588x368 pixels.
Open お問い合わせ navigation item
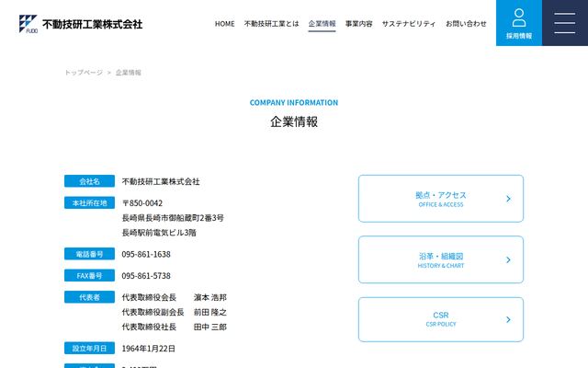(466, 24)
